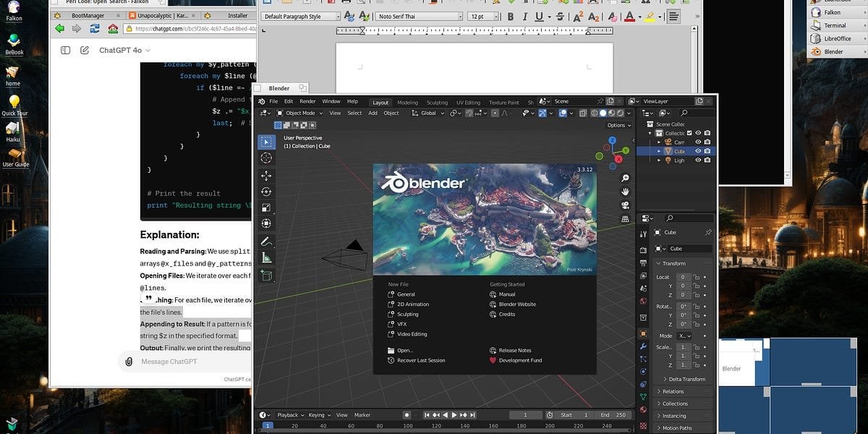
Task: Select the Transform tool in Blender toolbar
Action: point(266,224)
